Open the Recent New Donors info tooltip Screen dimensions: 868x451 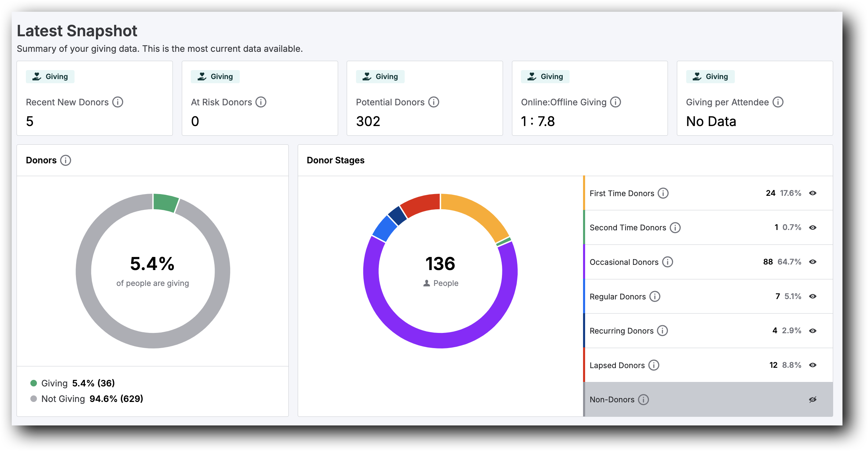pyautogui.click(x=118, y=102)
